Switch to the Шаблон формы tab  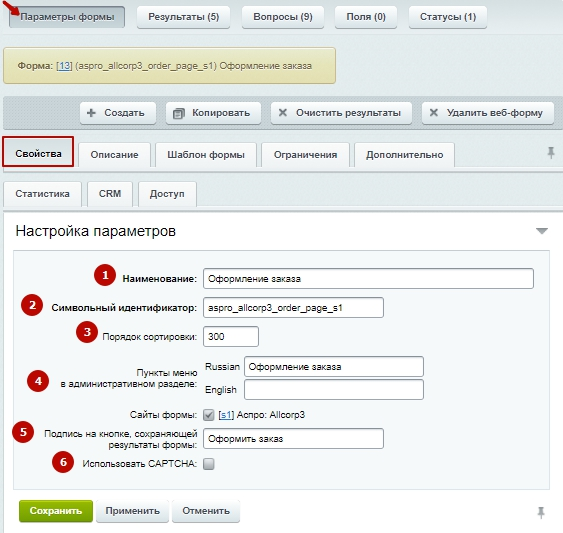[206, 155]
